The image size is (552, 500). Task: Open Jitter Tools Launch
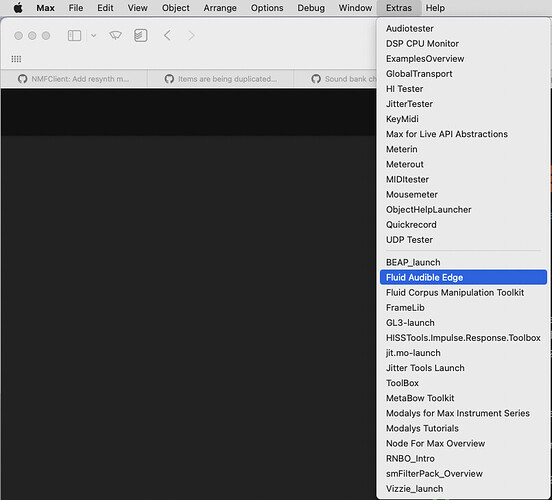[463, 368]
